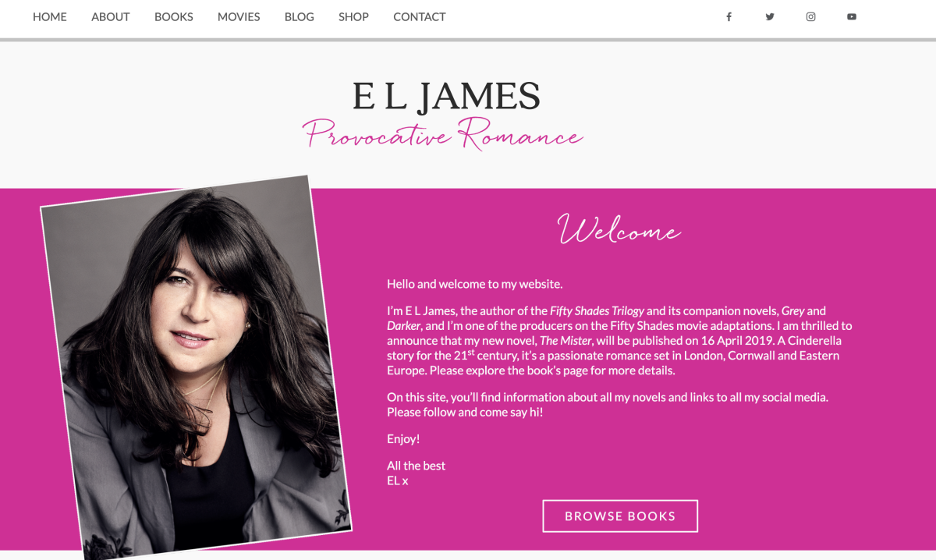Visit the BLOG from the navigation bar
The image size is (936, 560).
pos(300,16)
